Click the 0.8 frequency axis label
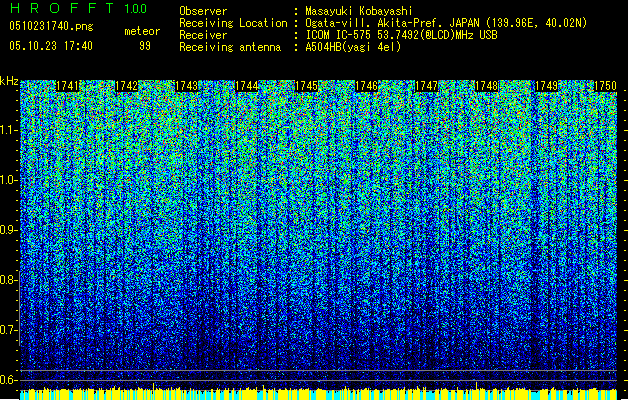629x400 pixels. [x=8, y=280]
